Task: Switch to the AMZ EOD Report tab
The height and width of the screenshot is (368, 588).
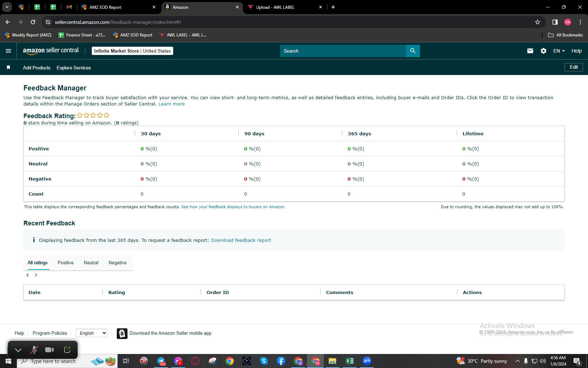Action: pyautogui.click(x=118, y=7)
